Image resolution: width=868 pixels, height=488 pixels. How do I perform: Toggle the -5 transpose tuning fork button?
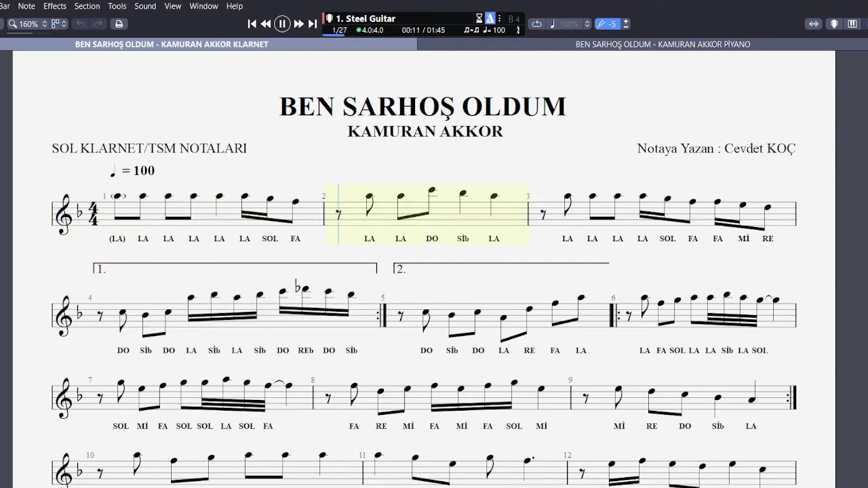click(607, 24)
